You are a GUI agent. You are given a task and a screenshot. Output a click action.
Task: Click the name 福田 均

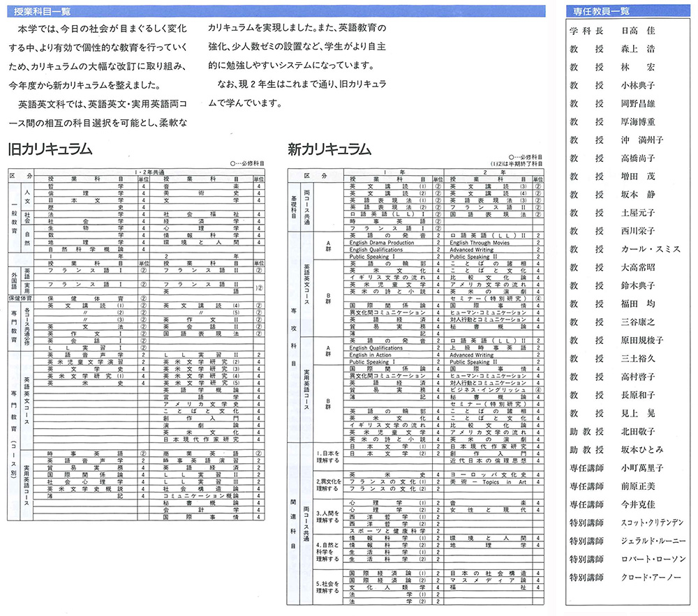tap(638, 304)
